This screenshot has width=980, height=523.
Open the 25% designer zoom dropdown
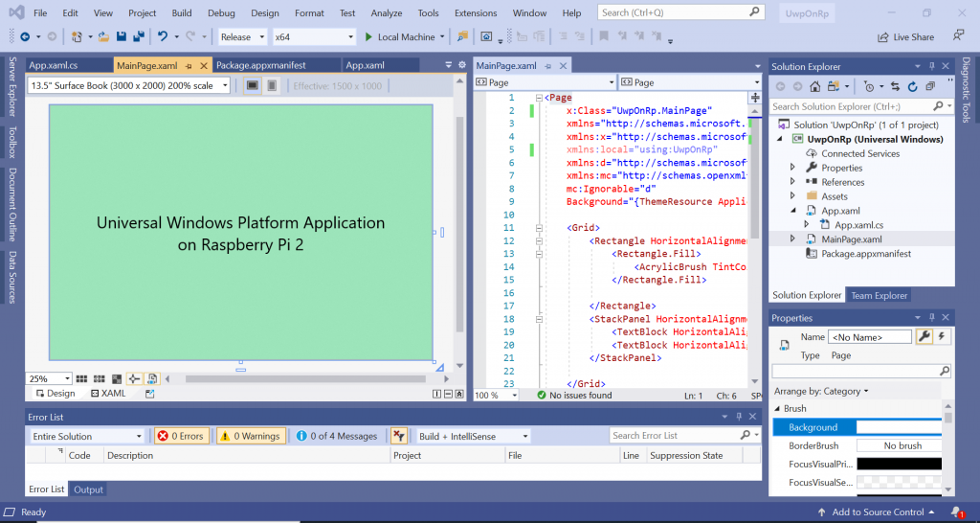pos(49,378)
